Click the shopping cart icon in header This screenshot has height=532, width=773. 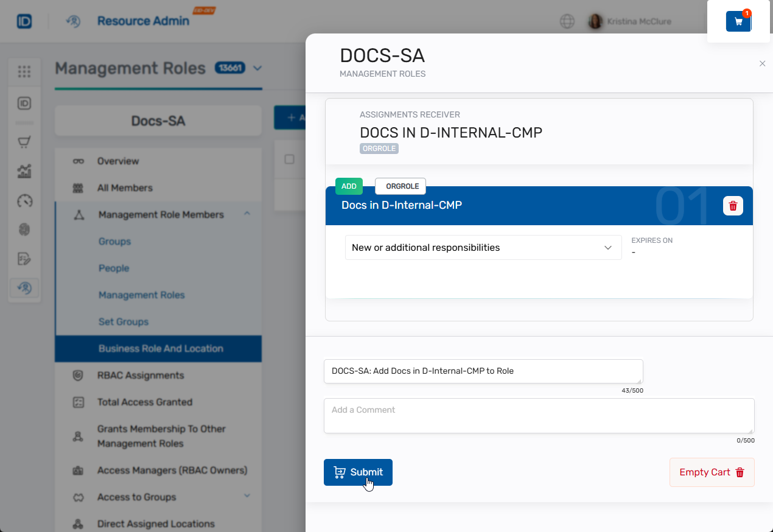(738, 21)
